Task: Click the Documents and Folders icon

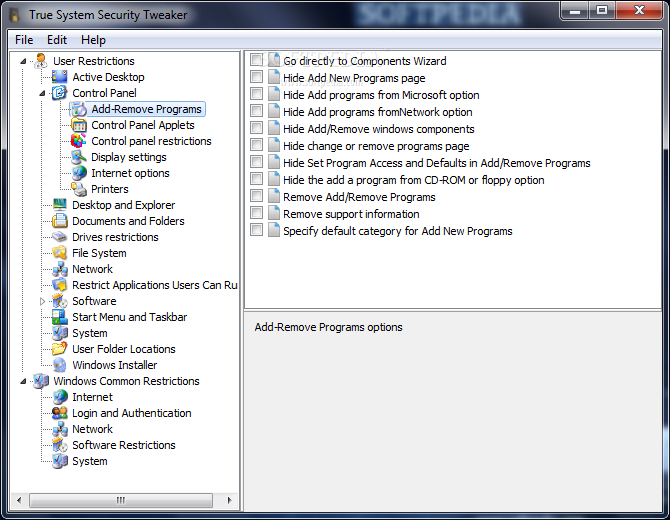Action: (x=59, y=221)
